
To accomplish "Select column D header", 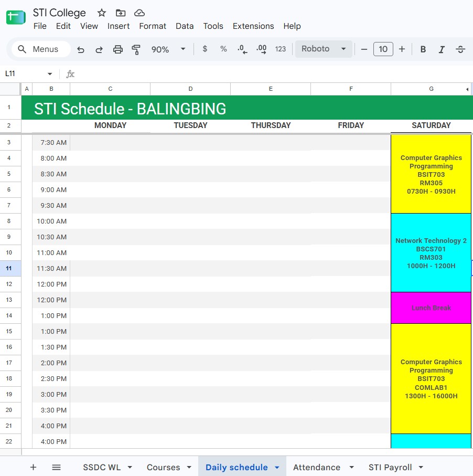I will click(x=190, y=89).
